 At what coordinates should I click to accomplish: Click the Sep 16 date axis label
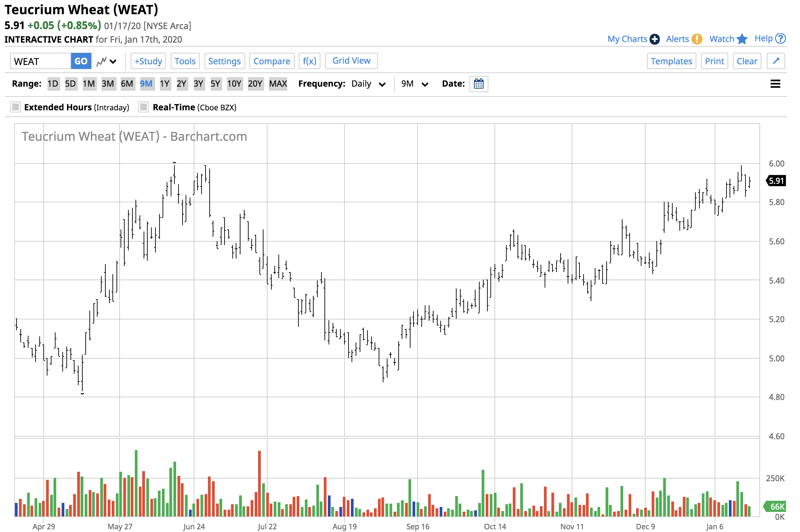pyautogui.click(x=418, y=527)
